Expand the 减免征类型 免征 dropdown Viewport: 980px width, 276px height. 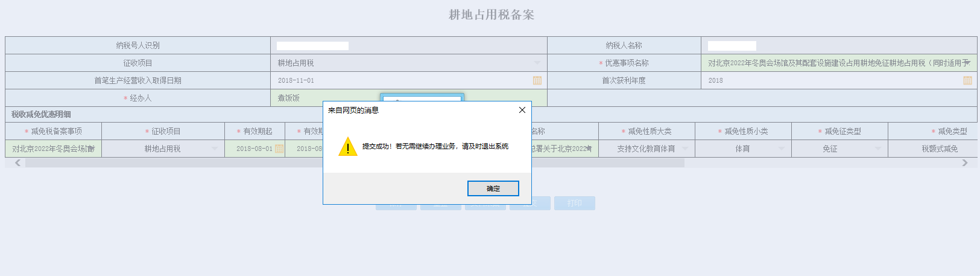tap(877, 149)
